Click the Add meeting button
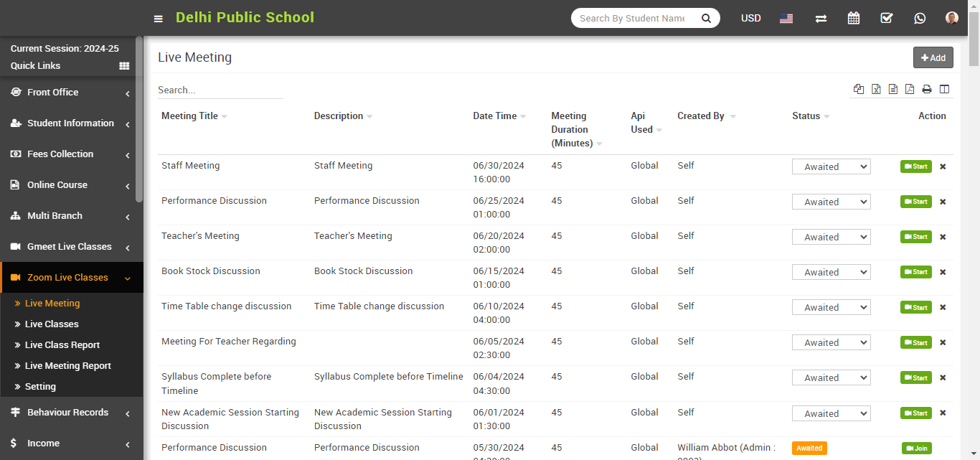The width and height of the screenshot is (980, 460). 933,58
